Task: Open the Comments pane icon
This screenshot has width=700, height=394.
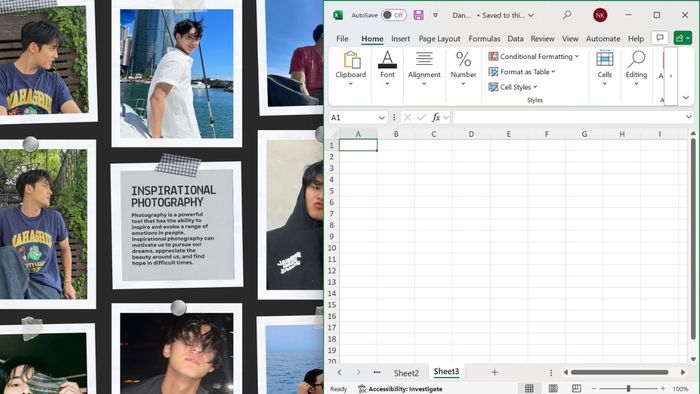Action: pos(660,38)
